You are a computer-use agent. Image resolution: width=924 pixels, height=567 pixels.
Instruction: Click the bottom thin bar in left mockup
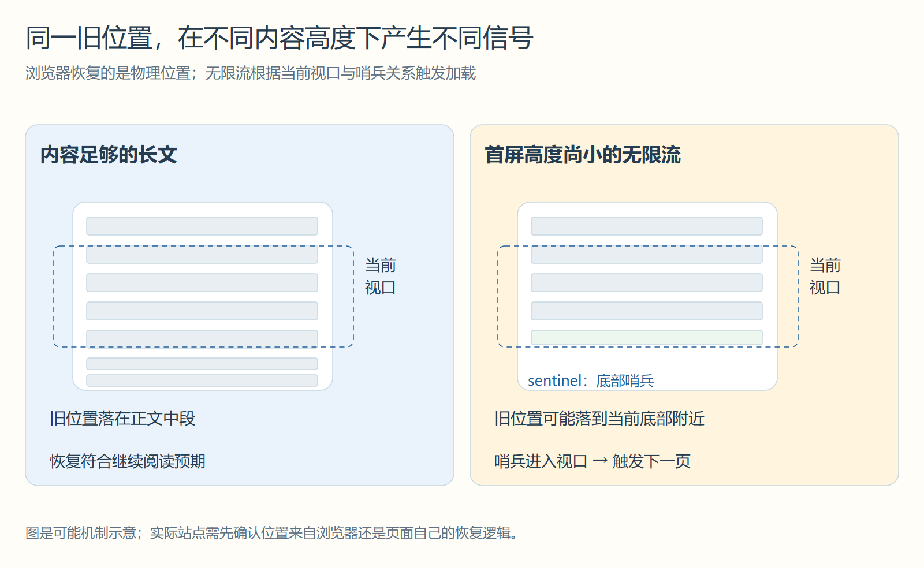point(202,381)
